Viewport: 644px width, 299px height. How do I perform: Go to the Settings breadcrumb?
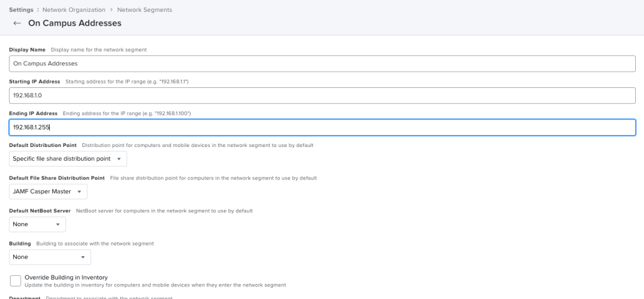coord(21,10)
